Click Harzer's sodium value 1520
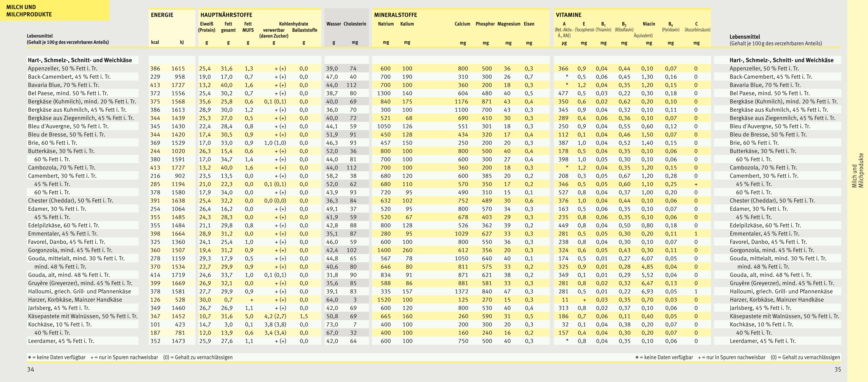The width and height of the screenshot is (868, 382). [384, 300]
